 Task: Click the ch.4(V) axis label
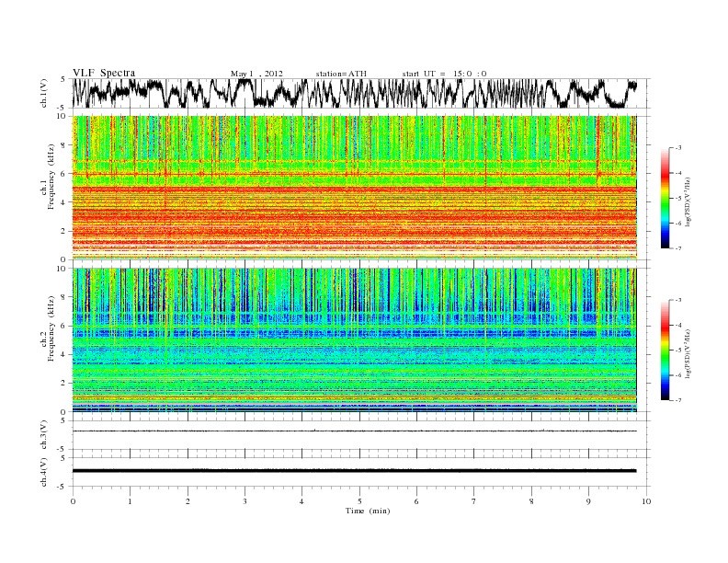pos(44,473)
